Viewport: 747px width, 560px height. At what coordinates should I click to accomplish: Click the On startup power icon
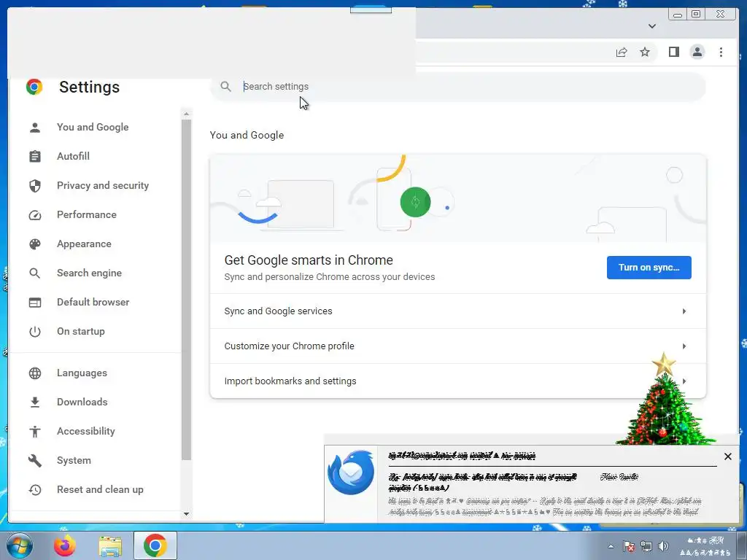pyautogui.click(x=35, y=332)
